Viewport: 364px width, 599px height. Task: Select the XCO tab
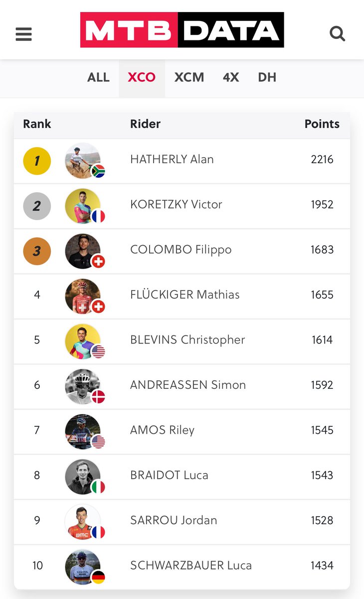[x=142, y=77]
